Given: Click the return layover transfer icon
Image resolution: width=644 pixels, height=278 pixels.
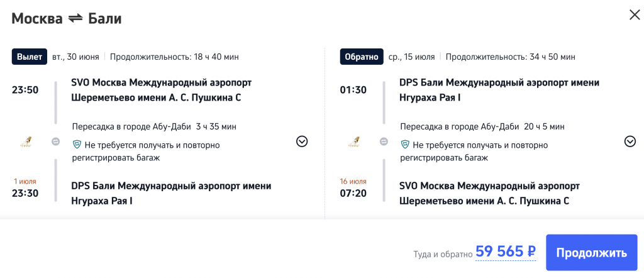Looking at the screenshot, I should click(384, 142).
